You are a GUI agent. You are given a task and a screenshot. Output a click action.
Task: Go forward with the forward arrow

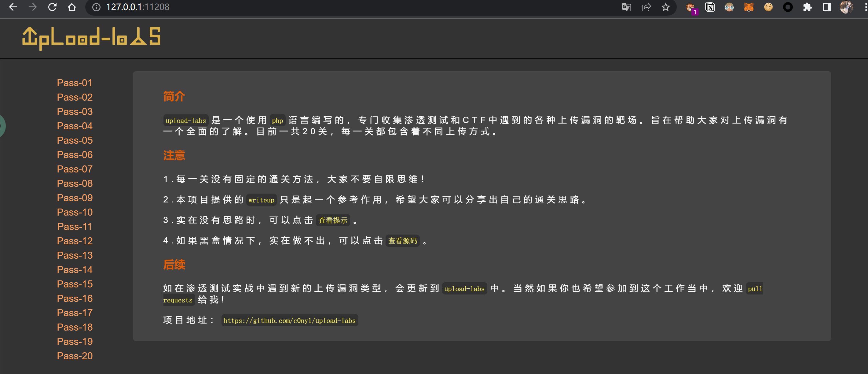pos(32,7)
